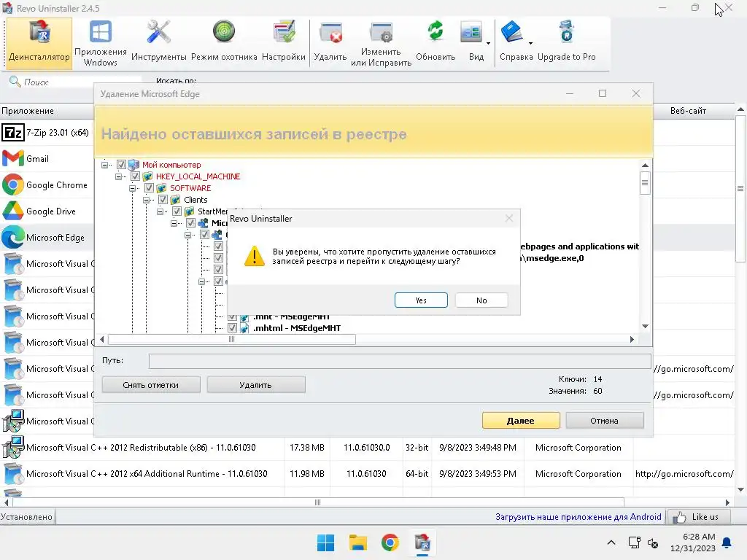Viewport: 747px width, 560px height.
Task: Show hidden tray icons chevron
Action: click(x=611, y=542)
